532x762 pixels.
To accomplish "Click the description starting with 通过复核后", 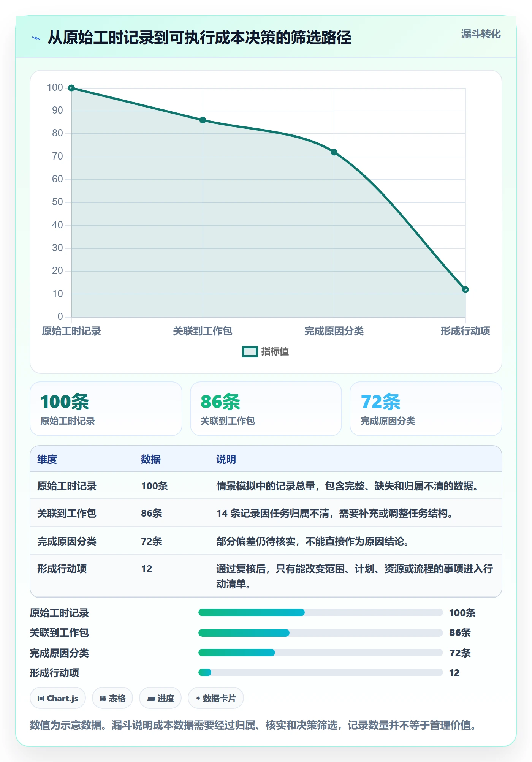I will (x=355, y=576).
